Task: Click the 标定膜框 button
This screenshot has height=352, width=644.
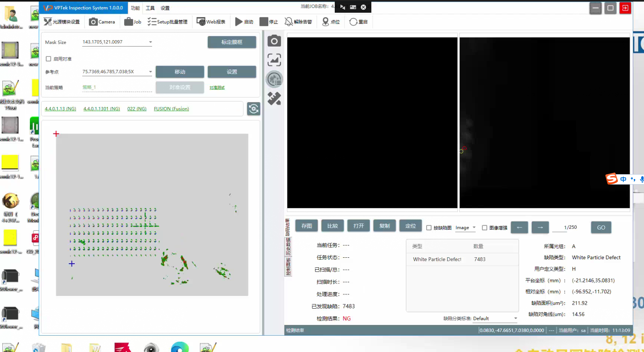Action: (232, 42)
